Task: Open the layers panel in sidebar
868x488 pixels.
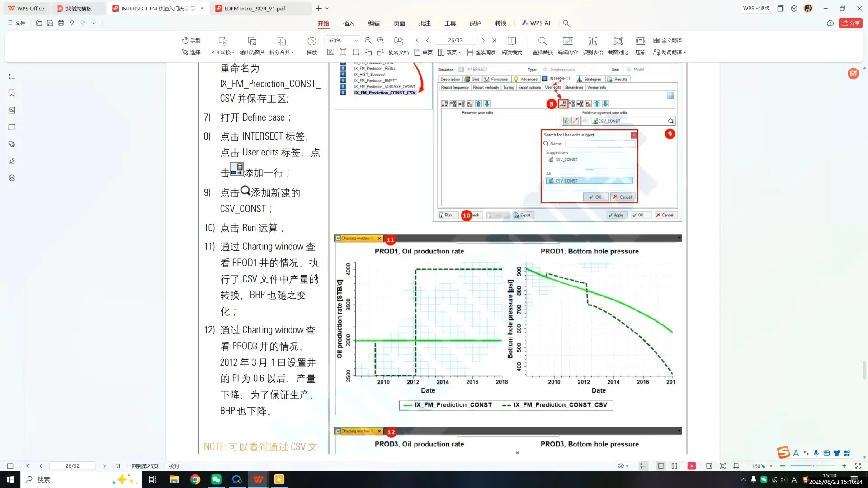Action: coord(12,178)
